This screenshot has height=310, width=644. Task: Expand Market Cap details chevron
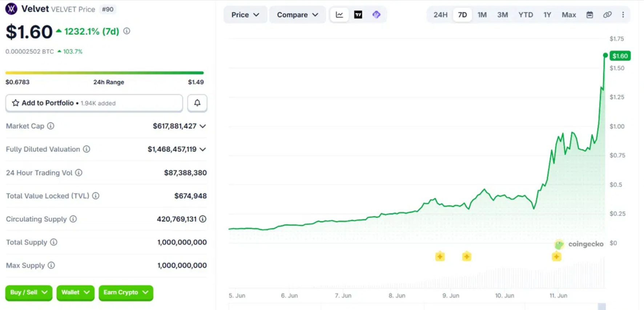(203, 126)
